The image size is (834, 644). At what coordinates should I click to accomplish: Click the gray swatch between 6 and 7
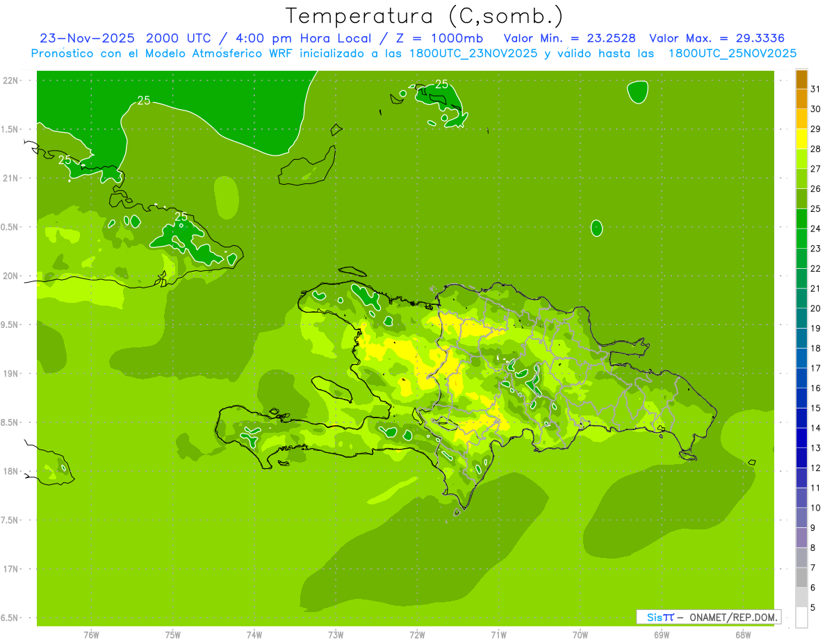click(801, 577)
